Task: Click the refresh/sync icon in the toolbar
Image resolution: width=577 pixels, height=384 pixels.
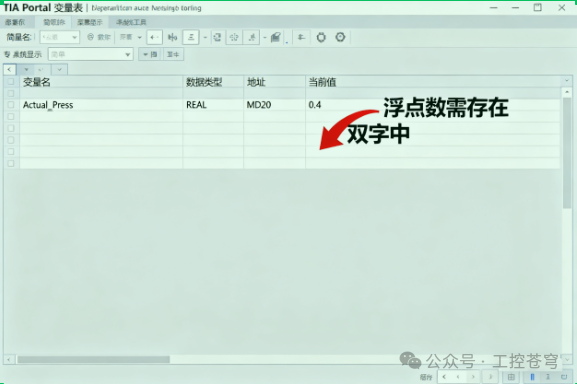Action: pyautogui.click(x=217, y=37)
